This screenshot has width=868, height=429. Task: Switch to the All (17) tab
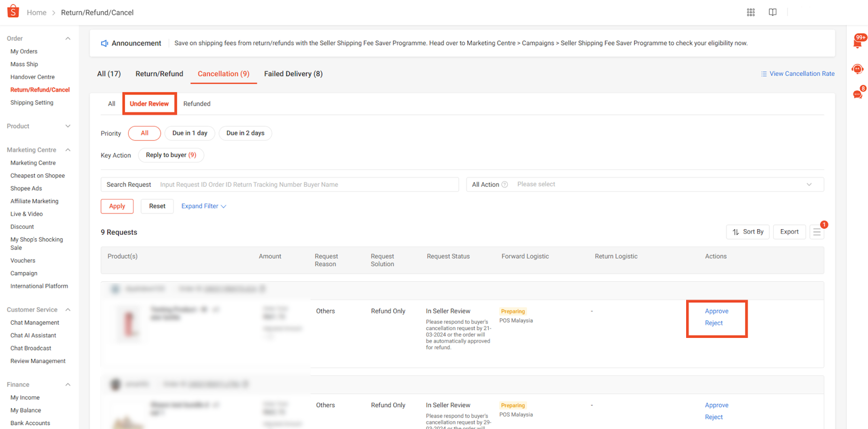point(109,74)
